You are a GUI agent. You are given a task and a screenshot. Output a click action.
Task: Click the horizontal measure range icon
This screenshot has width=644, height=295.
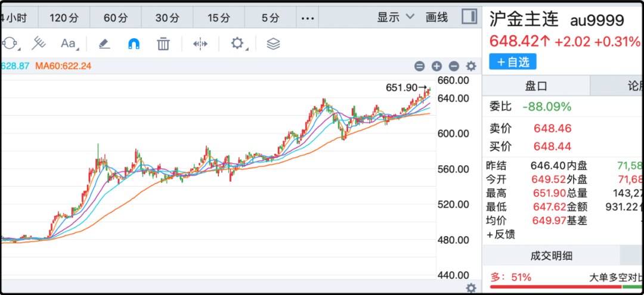[x=200, y=44]
